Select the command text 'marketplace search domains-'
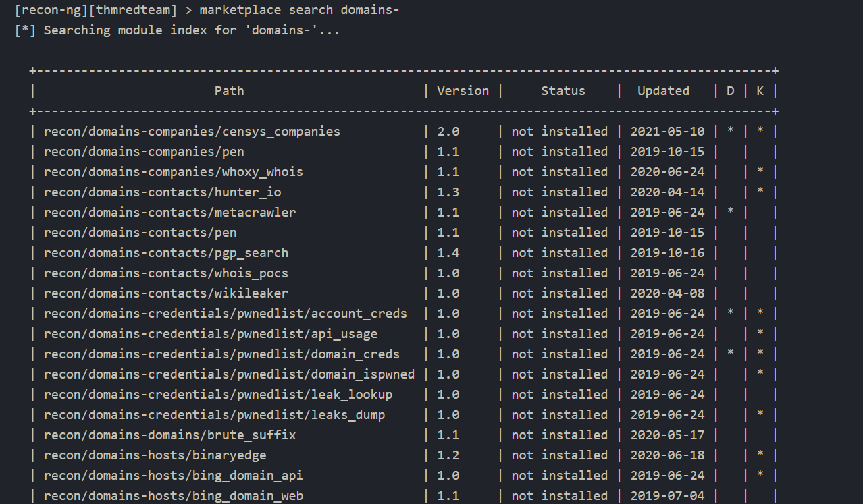The image size is (863, 504). tap(300, 11)
